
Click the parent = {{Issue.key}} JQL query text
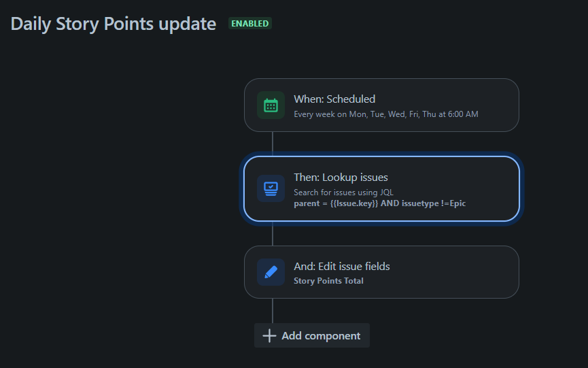(379, 203)
